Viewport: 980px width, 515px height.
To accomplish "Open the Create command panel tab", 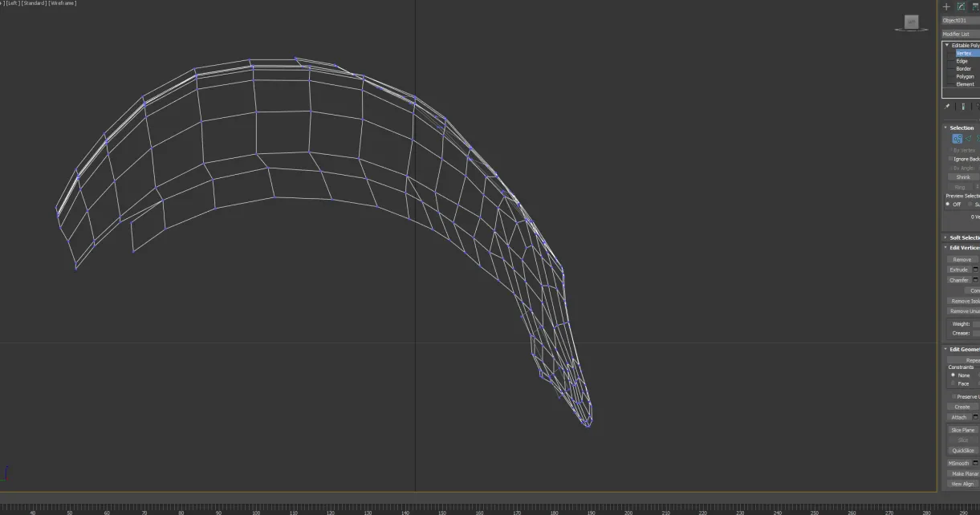I will (946, 6).
